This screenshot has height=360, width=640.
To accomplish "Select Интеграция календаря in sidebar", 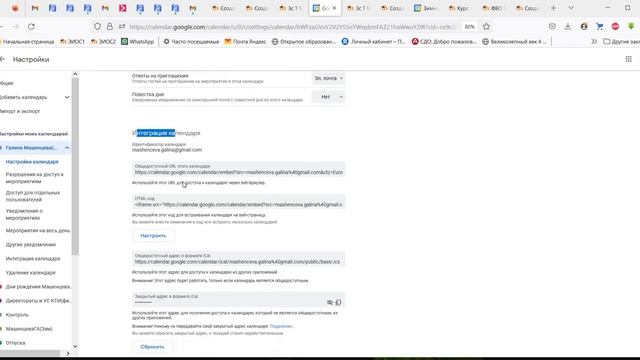I will [x=33, y=258].
